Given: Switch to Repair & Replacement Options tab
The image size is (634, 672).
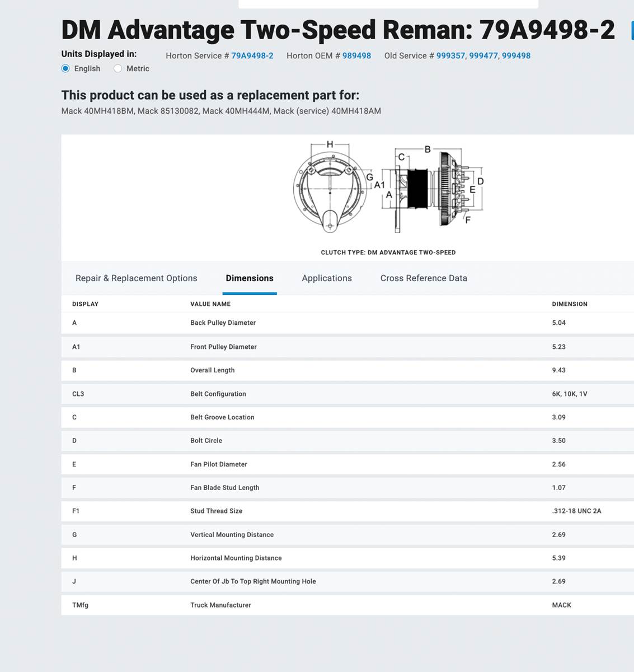Looking at the screenshot, I should [137, 278].
